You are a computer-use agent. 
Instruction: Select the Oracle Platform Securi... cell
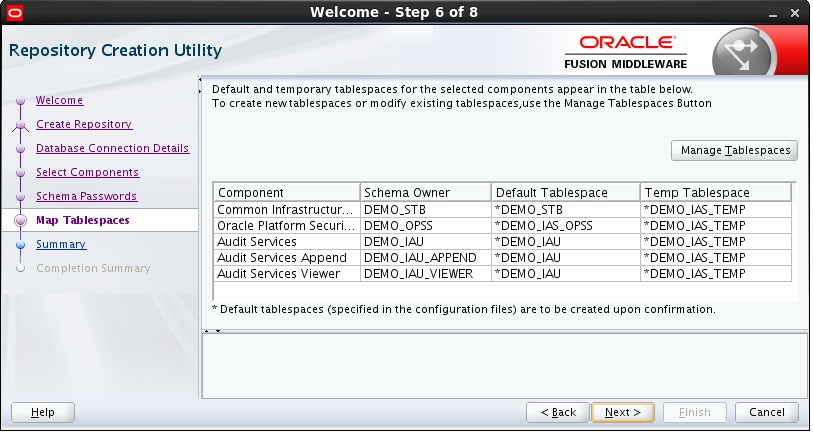pyautogui.click(x=287, y=226)
